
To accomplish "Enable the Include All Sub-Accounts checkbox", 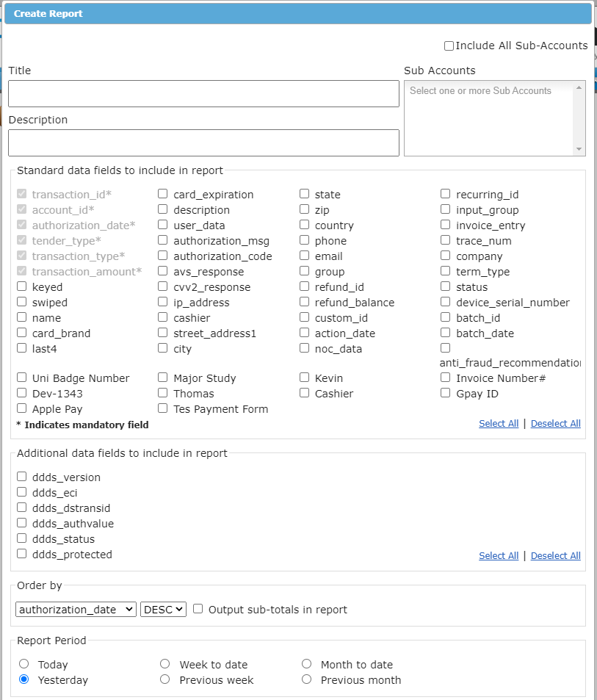I will (449, 46).
